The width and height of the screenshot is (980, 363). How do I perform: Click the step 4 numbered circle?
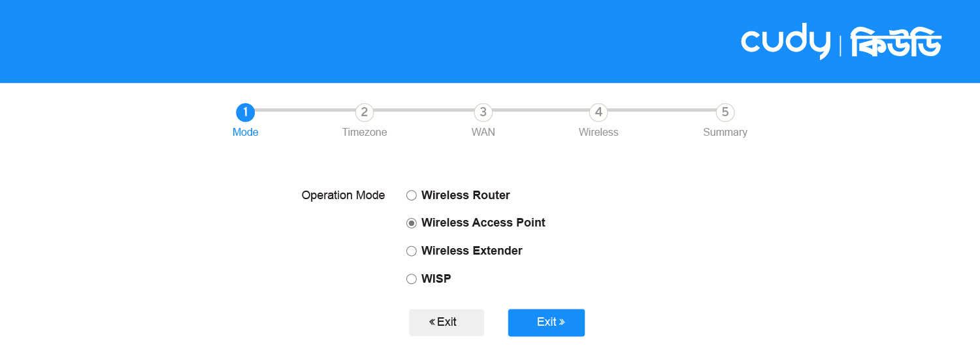pyautogui.click(x=598, y=112)
